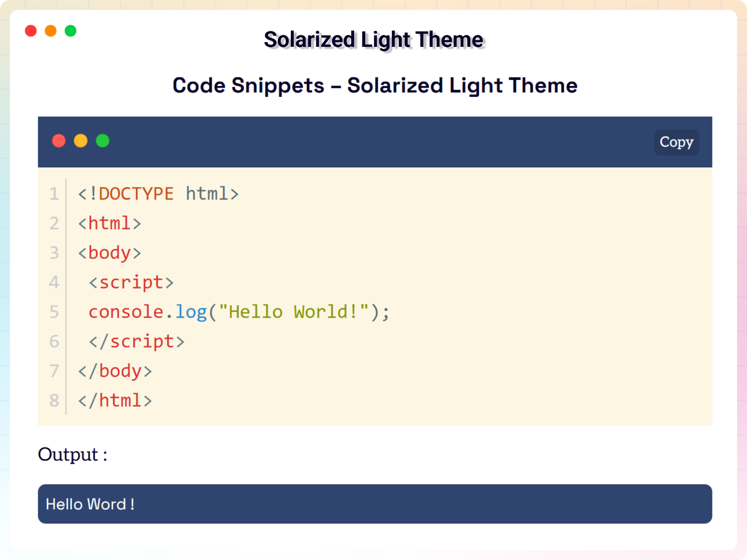Image resolution: width=747 pixels, height=560 pixels.
Task: Click the red dot in code block header
Action: pos(59,141)
